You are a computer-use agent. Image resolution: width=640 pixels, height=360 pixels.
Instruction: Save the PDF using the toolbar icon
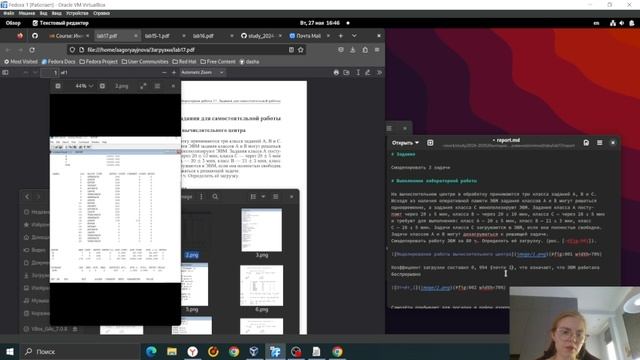click(x=347, y=73)
